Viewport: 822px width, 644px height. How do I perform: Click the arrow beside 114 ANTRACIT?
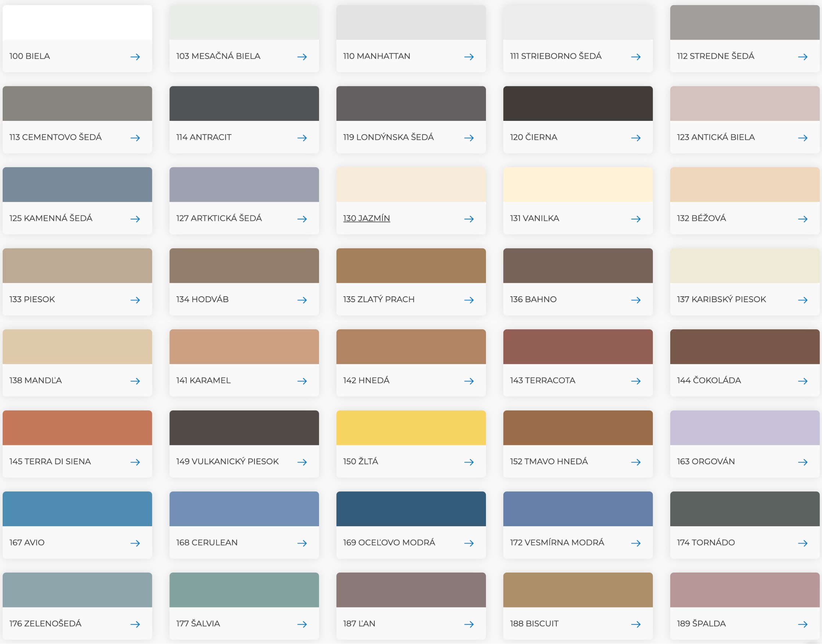[302, 138]
